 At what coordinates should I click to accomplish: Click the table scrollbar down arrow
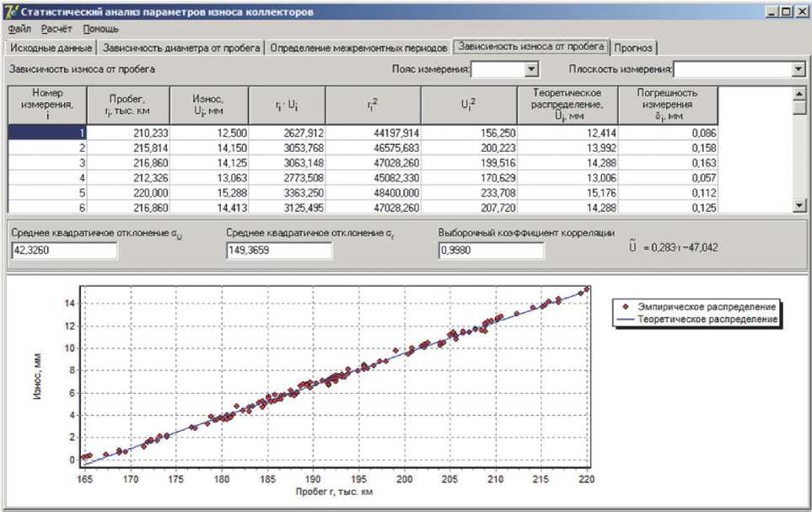[800, 205]
